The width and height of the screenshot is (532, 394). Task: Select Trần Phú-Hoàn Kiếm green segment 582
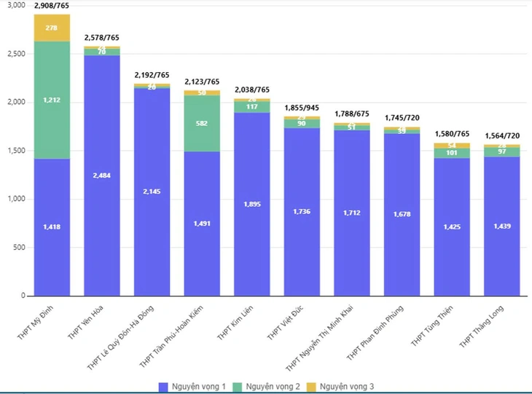202,123
